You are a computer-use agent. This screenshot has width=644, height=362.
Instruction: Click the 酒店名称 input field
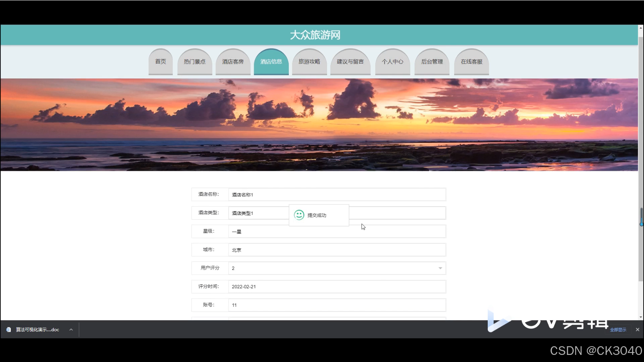click(x=337, y=194)
